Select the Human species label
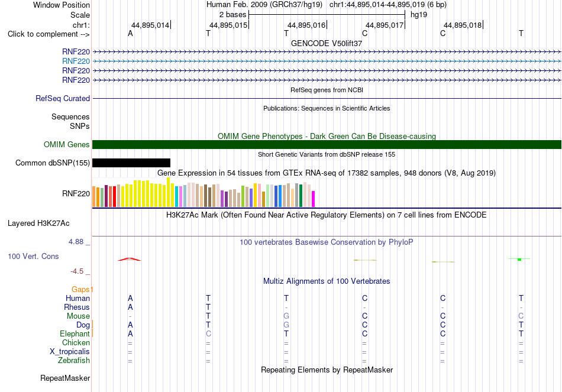The width and height of the screenshot is (562, 392). click(77, 298)
